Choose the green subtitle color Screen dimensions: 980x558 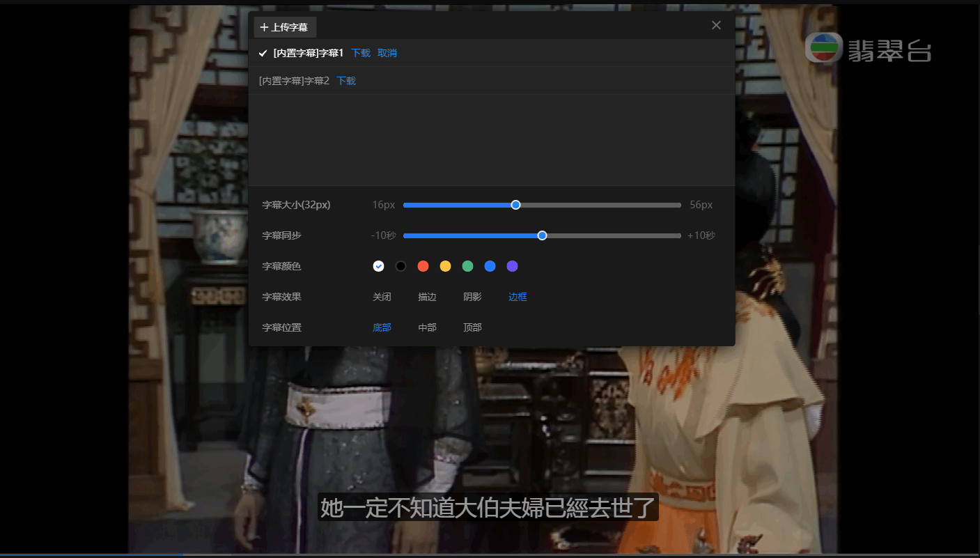[x=467, y=266]
